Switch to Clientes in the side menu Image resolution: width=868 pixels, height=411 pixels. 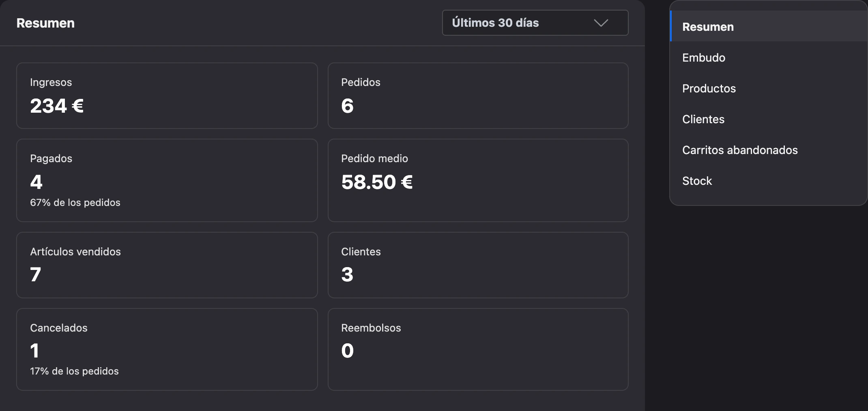[x=768, y=119]
